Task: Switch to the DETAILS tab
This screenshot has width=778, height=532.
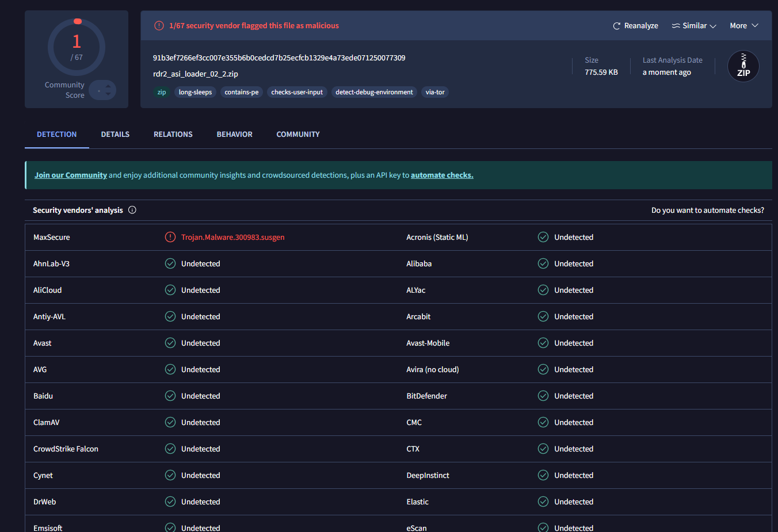Action: point(115,134)
